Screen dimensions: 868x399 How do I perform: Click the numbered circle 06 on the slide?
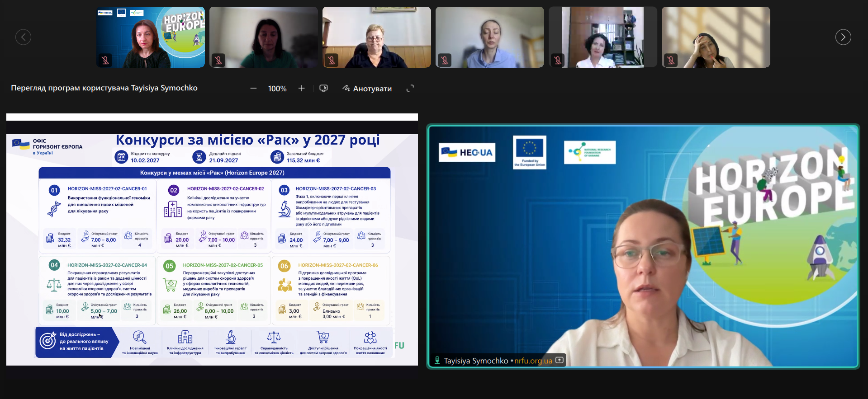click(284, 266)
